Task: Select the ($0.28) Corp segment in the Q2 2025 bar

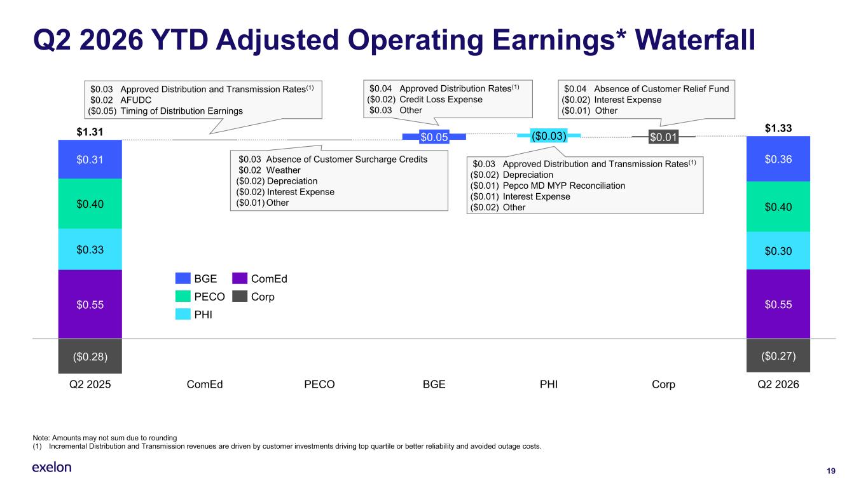Action: [90, 356]
